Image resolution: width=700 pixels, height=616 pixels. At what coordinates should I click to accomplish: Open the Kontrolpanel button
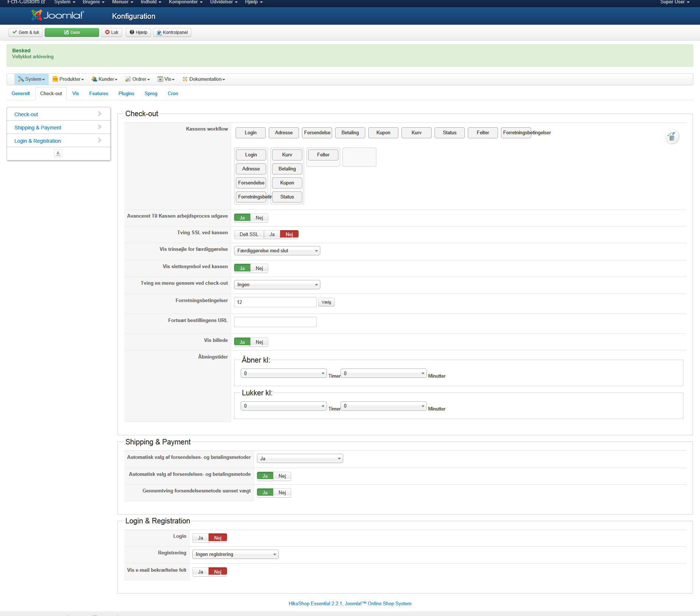point(172,32)
